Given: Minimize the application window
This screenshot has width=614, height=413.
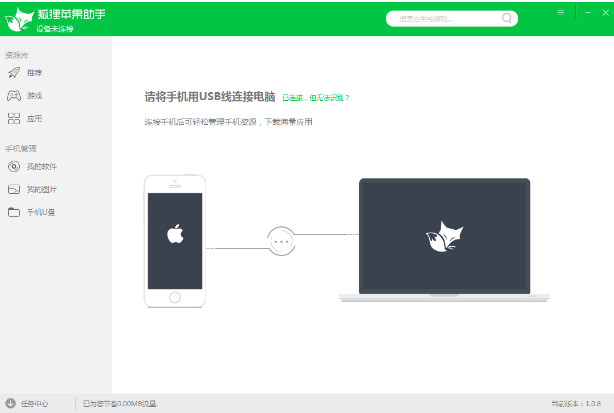Looking at the screenshot, I should coord(588,13).
